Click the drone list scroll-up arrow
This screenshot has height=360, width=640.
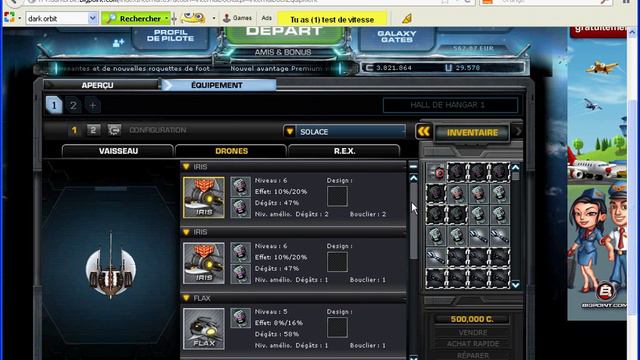tap(413, 178)
